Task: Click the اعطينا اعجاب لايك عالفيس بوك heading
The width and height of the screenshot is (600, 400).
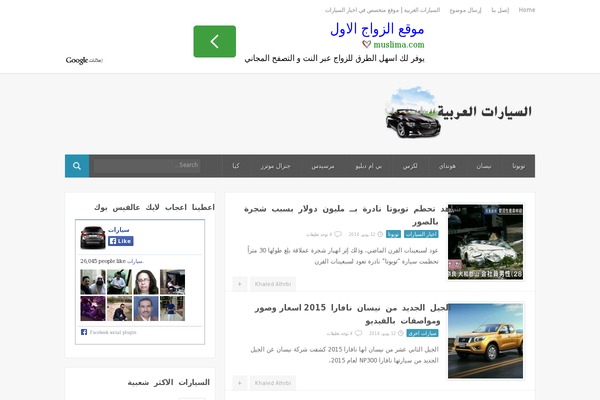Action: click(155, 207)
